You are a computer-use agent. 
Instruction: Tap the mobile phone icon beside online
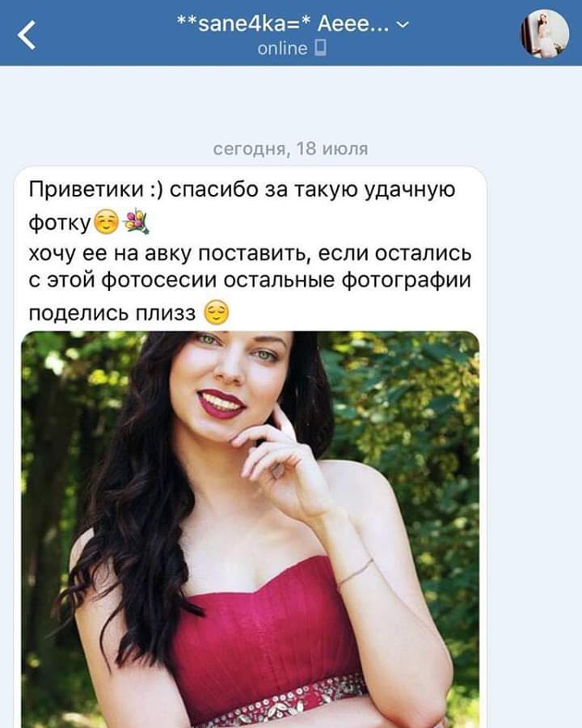[x=321, y=48]
